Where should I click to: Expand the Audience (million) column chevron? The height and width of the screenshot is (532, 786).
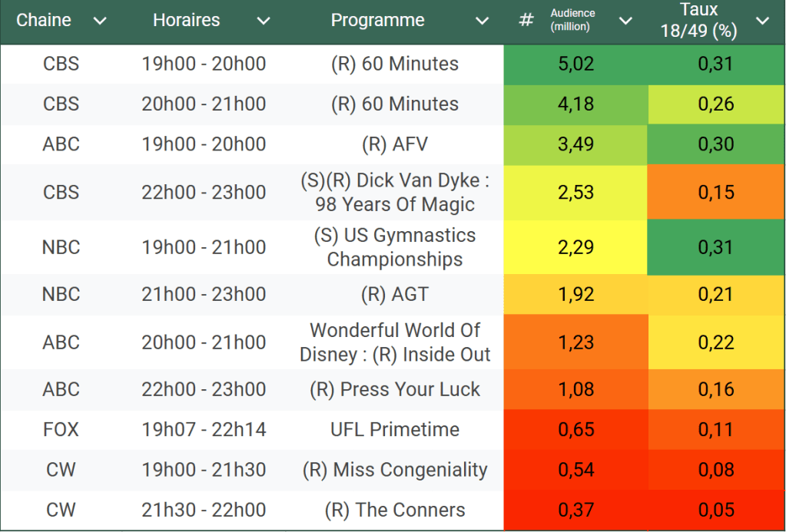point(625,21)
